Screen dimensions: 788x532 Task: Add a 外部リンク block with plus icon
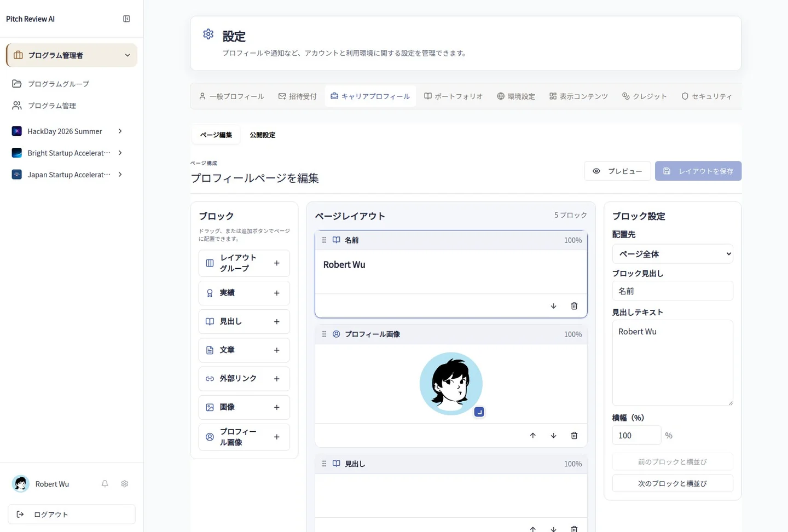(276, 379)
